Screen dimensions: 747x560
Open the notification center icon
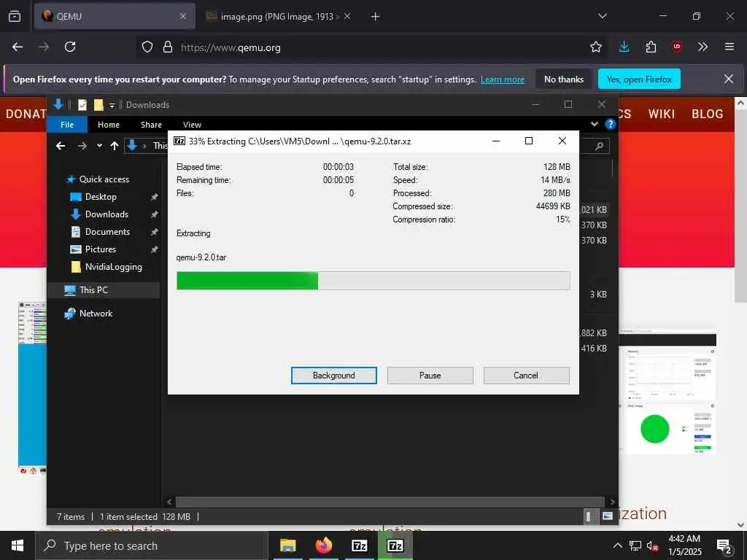pyautogui.click(x=724, y=546)
